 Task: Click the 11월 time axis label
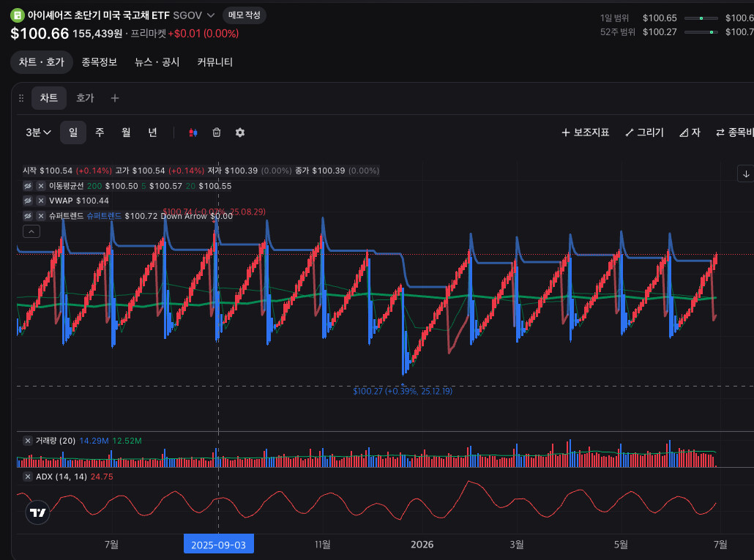[323, 545]
